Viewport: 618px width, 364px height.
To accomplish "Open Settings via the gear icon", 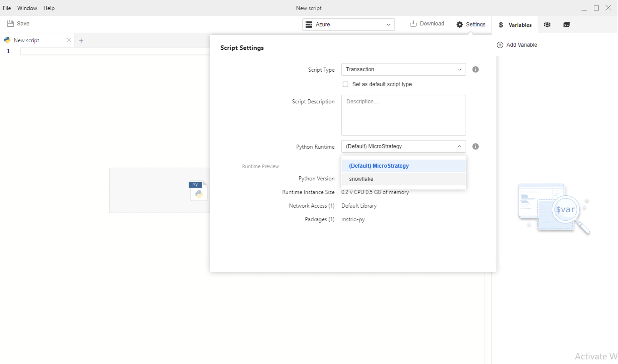I will [459, 24].
